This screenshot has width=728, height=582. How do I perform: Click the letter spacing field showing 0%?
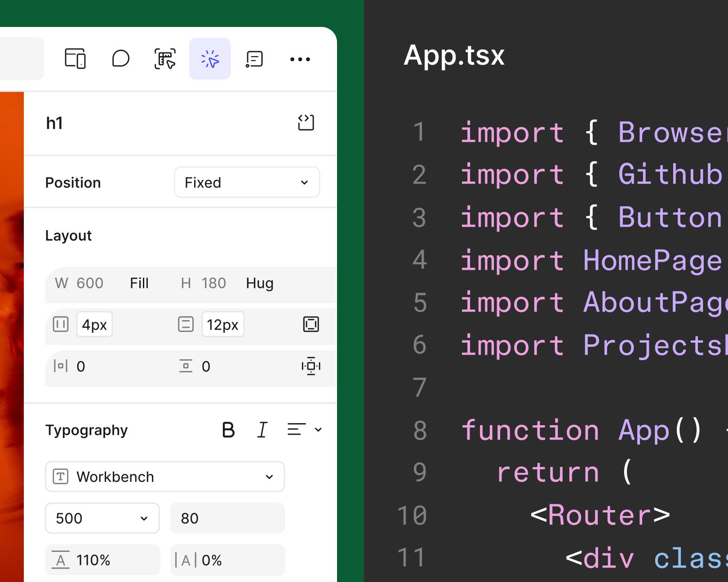coord(227,560)
